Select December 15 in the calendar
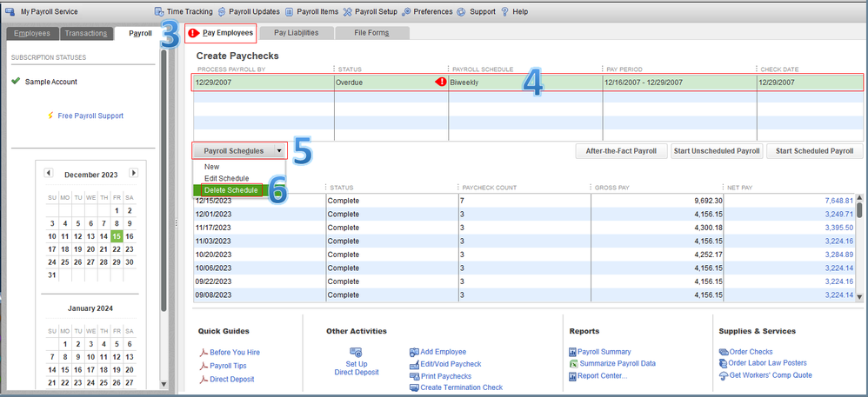868x397 pixels. point(117,236)
